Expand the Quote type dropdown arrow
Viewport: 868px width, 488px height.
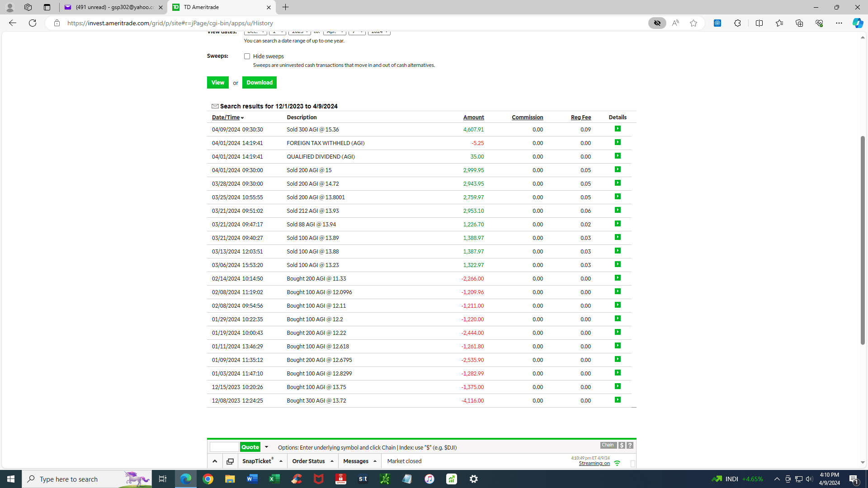pyautogui.click(x=267, y=447)
